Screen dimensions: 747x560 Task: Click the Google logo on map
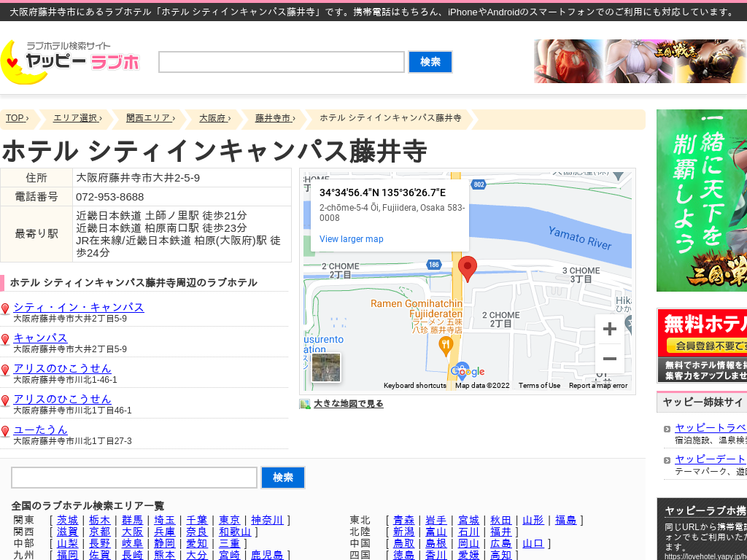pyautogui.click(x=468, y=371)
